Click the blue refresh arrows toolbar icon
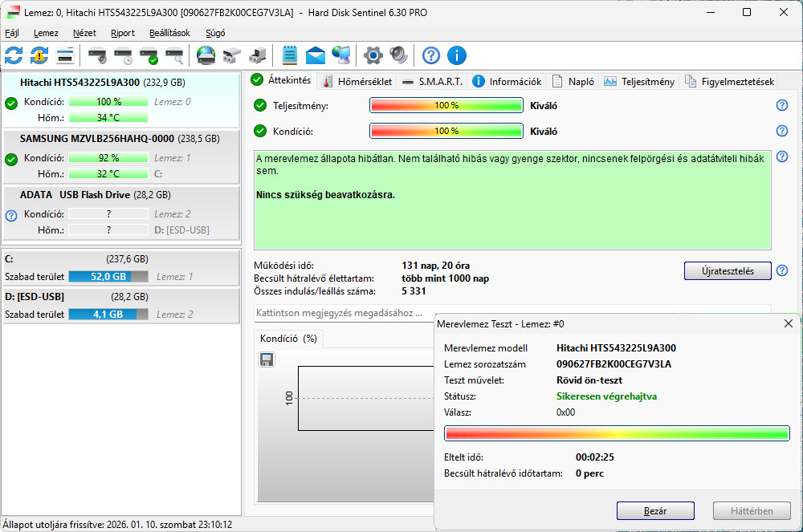Screen dimensions: 803x532 [x=14, y=55]
